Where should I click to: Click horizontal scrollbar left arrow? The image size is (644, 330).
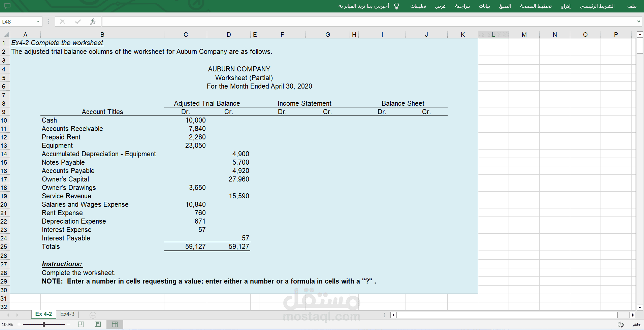point(393,315)
